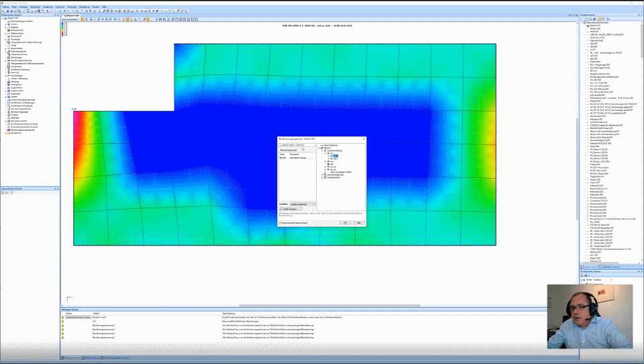Image resolution: width=644 pixels, height=364 pixels.
Task: Open the Optionen menu
Action: (x=60, y=7)
